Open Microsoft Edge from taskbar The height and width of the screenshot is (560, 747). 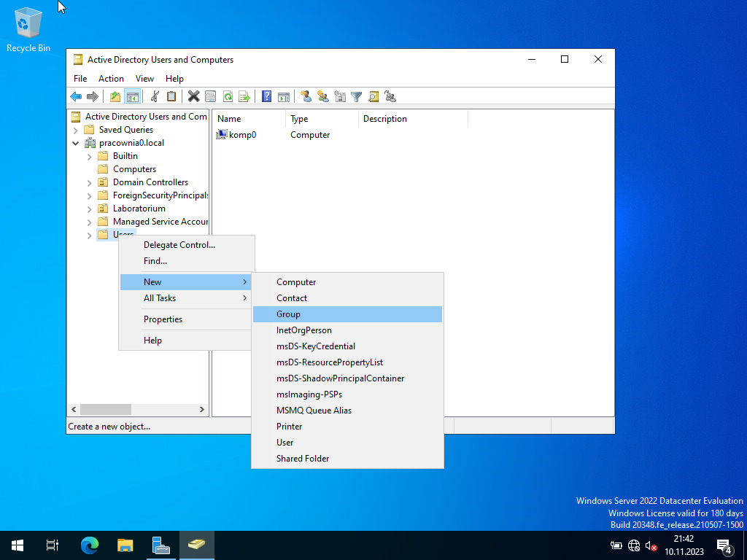[x=89, y=545]
